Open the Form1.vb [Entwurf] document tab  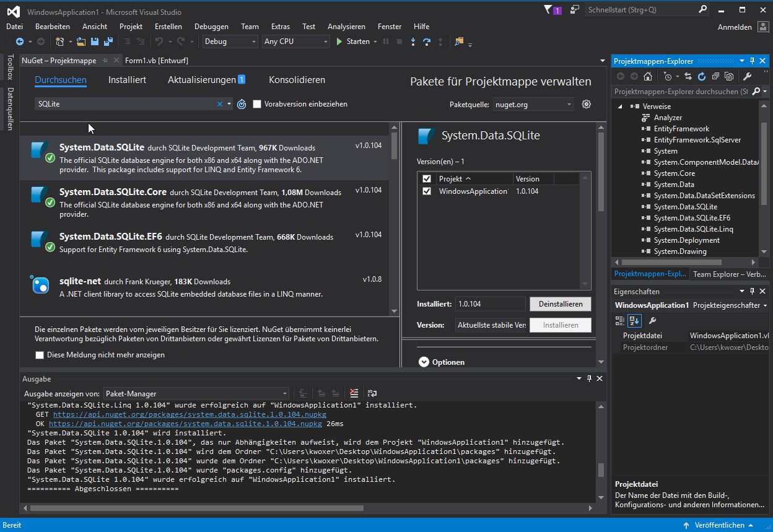tap(156, 61)
